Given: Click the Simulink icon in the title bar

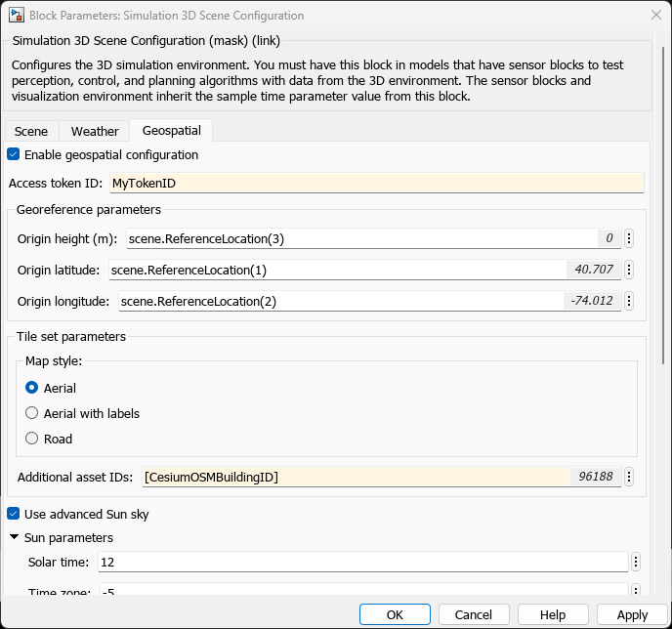Looking at the screenshot, I should point(16,16).
